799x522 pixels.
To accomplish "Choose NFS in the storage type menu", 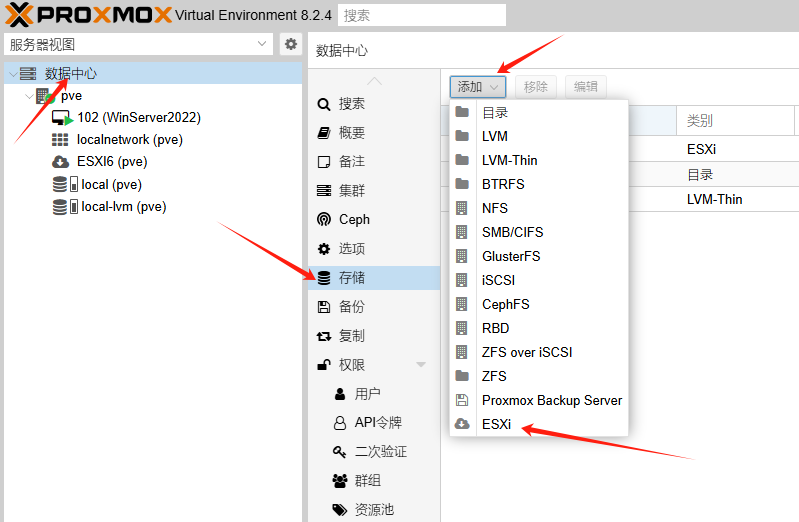I will 494,208.
